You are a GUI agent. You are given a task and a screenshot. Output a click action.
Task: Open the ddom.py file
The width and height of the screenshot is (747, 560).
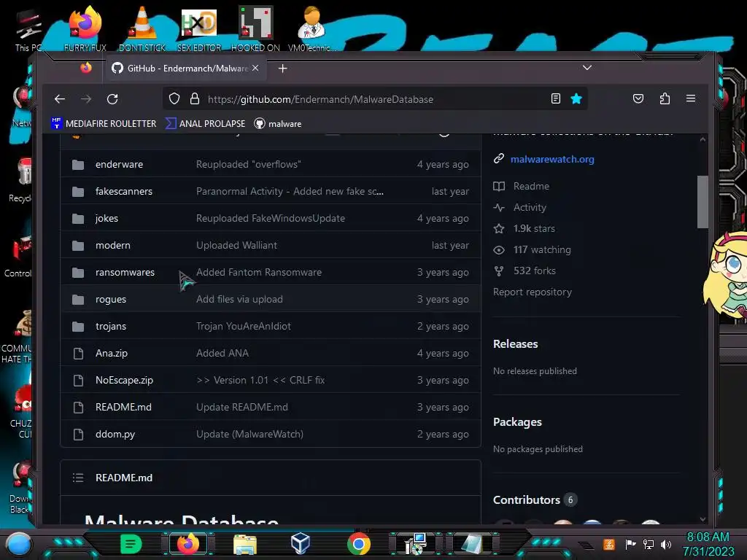point(115,435)
